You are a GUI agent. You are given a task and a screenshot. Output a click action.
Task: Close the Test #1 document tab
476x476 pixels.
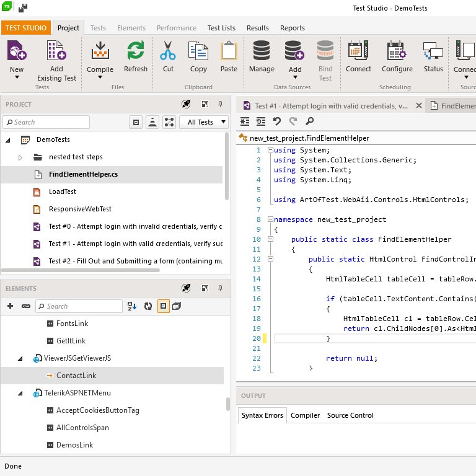point(418,105)
